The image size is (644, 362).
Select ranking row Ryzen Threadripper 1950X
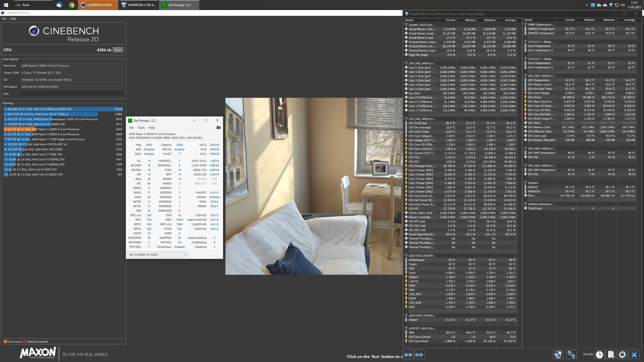coord(63,119)
